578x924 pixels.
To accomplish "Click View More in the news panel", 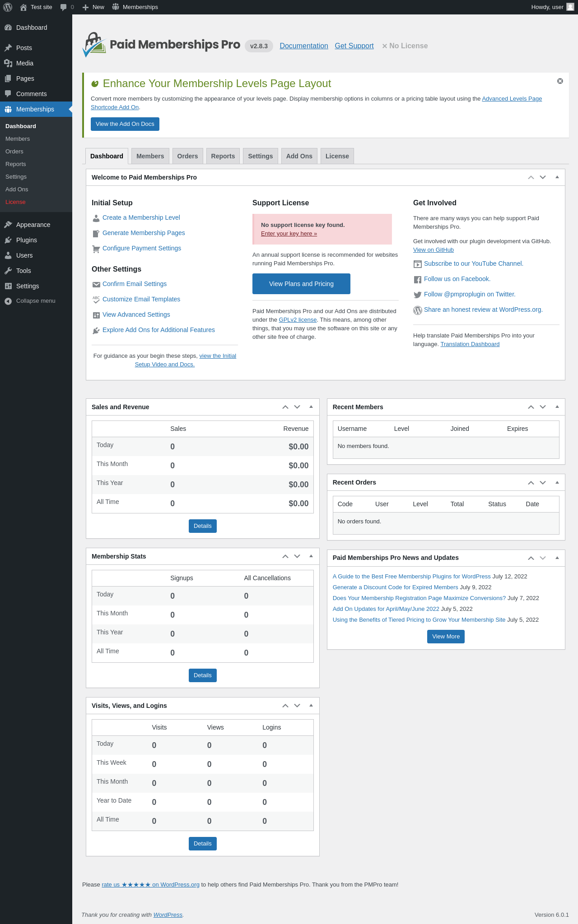I will [446, 637].
